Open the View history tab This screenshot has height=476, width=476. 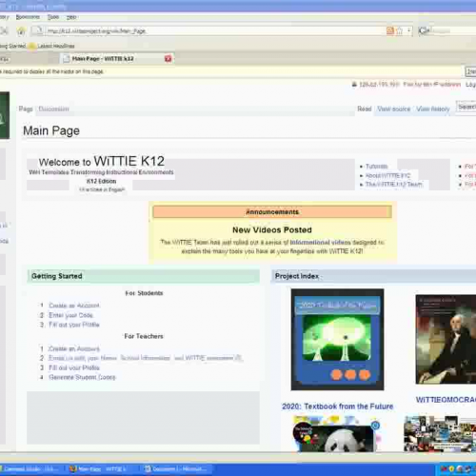click(x=433, y=109)
